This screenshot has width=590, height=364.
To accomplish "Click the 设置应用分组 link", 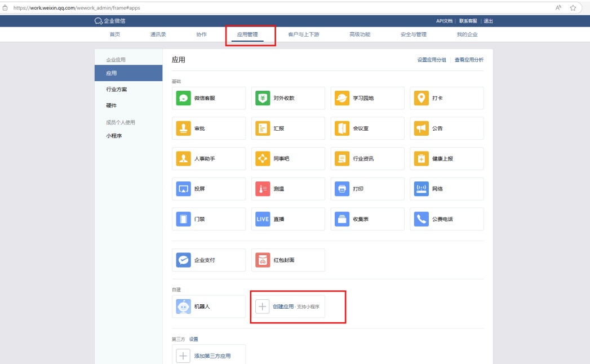I will 432,60.
